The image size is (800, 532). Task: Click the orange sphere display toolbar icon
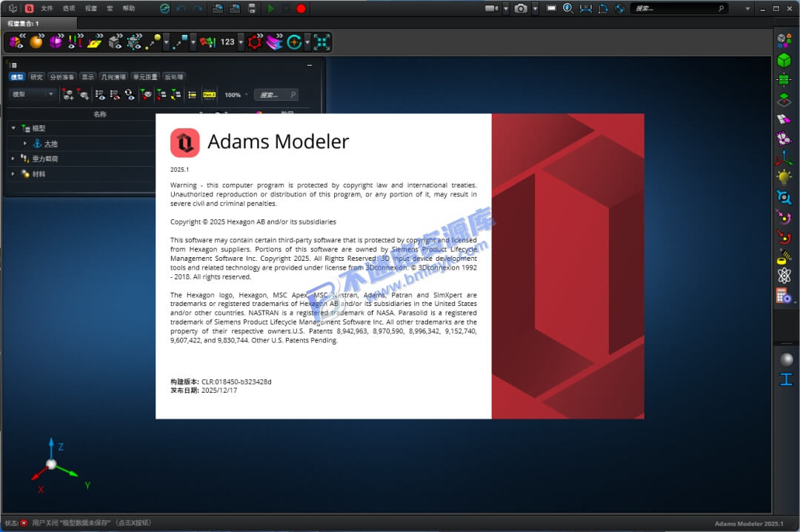pos(37,41)
